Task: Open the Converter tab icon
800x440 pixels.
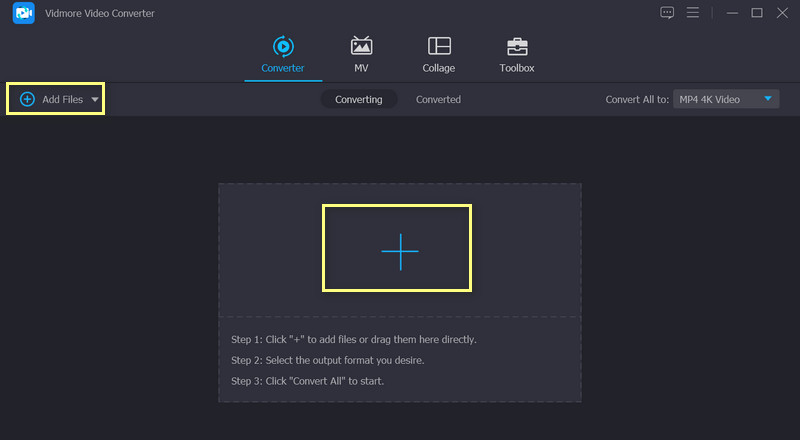Action: click(x=283, y=46)
